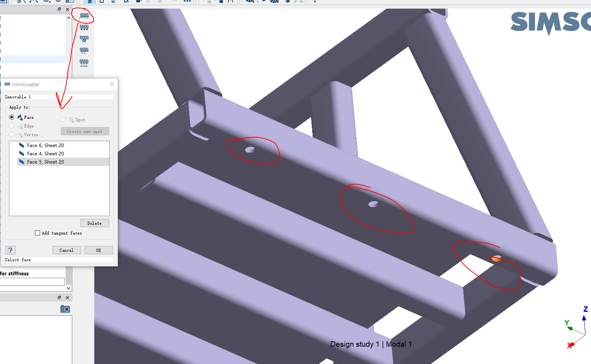Cancel the Immovable dialog
The width and height of the screenshot is (591, 364).
point(67,250)
